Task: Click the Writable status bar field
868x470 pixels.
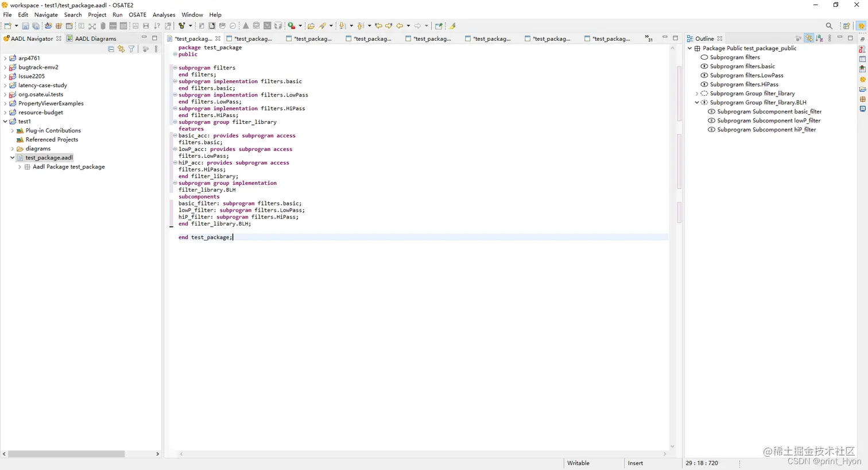Action: [x=578, y=463]
